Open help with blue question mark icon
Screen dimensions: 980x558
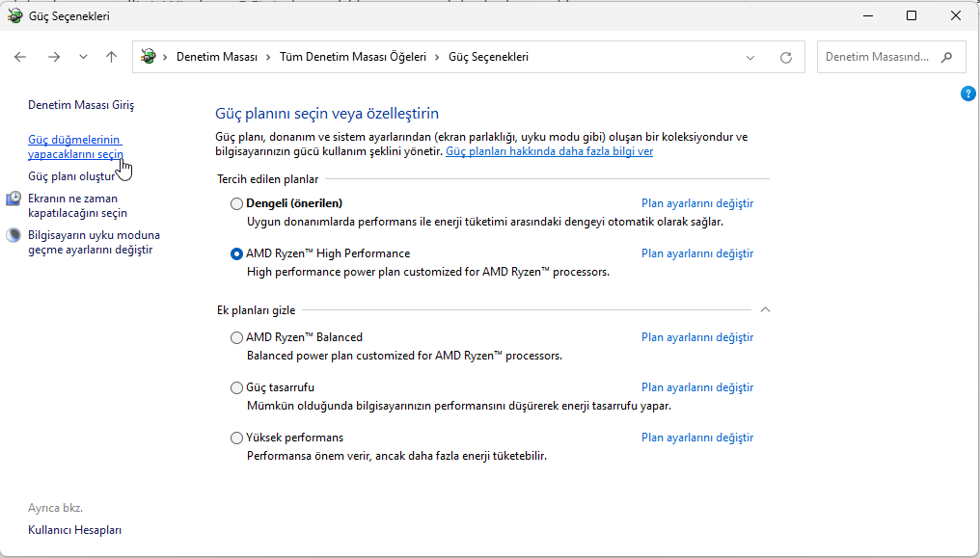[968, 93]
